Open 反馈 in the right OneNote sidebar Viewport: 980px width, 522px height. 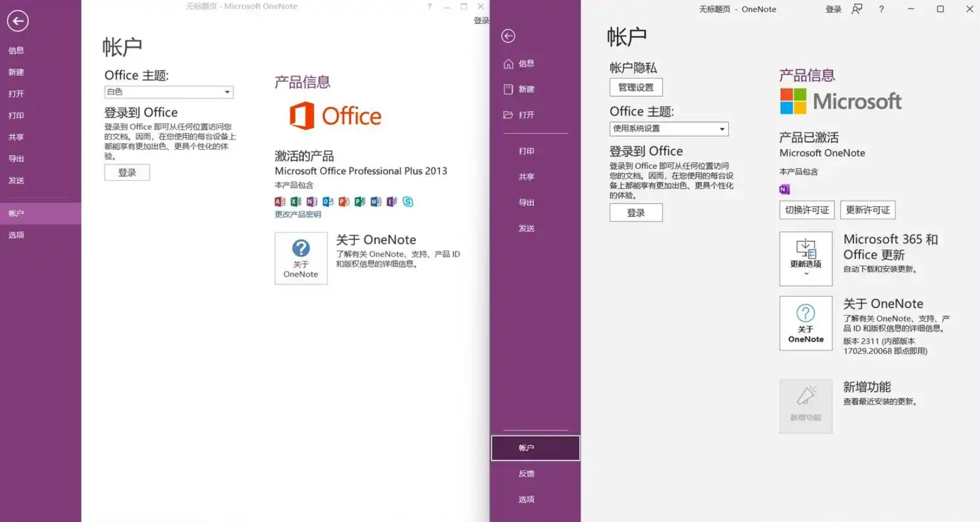point(536,474)
